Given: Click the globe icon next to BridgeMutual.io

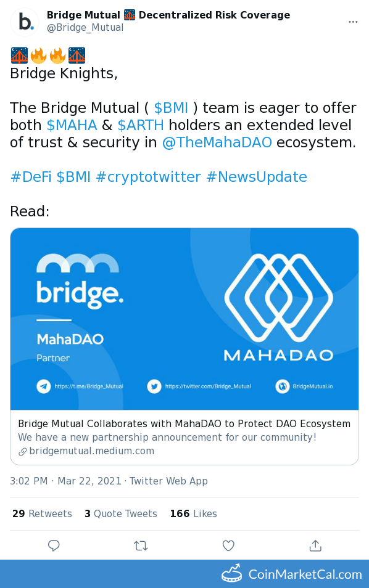Looking at the screenshot, I should coord(282,386).
